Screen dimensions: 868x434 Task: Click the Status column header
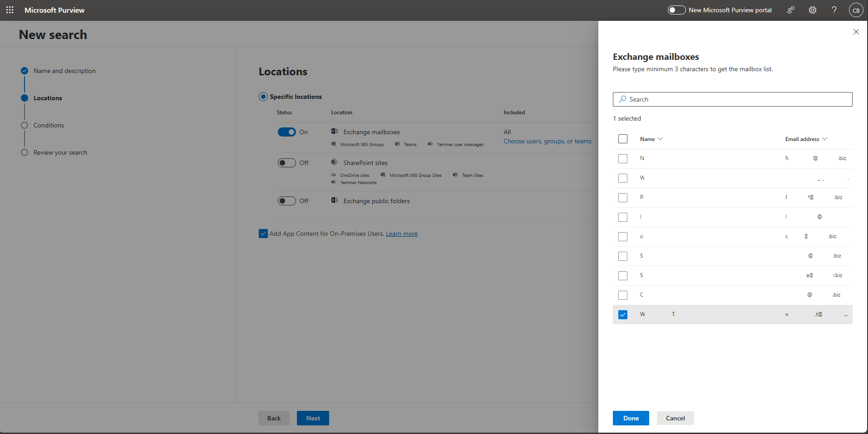click(x=284, y=112)
